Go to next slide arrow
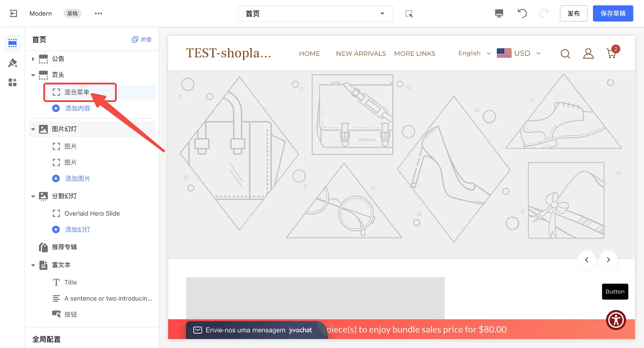This screenshot has width=644, height=348. pos(608,260)
